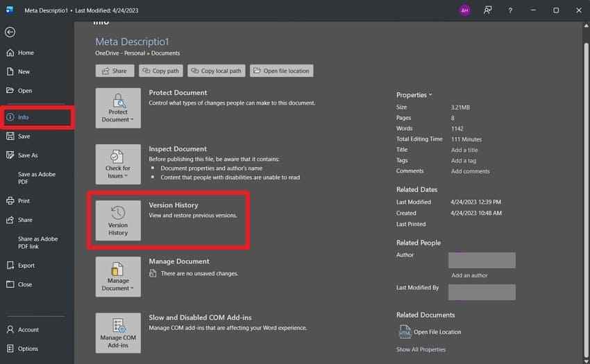Viewport: 590px width, 364px height.
Task: Open Manage COM Add-ins
Action: point(118,333)
